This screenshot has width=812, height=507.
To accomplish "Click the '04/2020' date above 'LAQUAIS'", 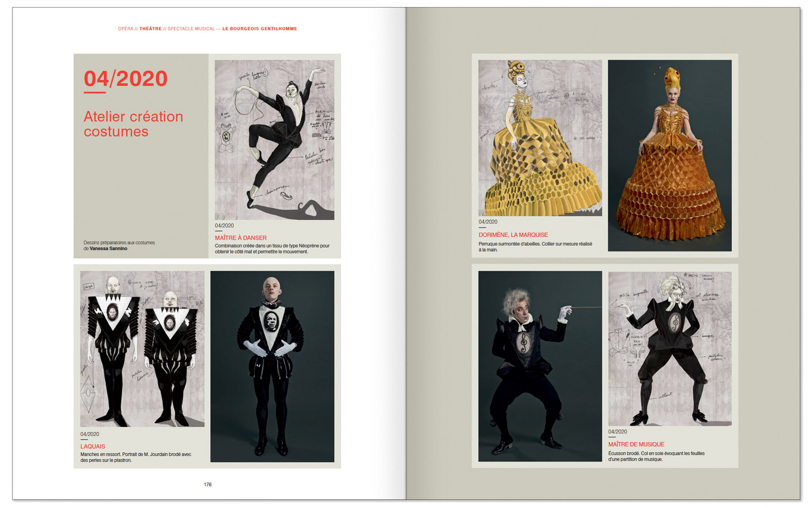I will (x=90, y=434).
